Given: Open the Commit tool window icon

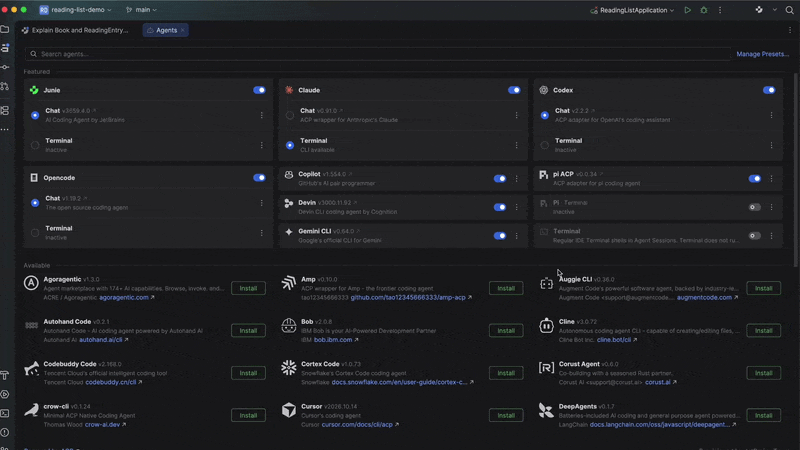Looking at the screenshot, I should pyautogui.click(x=5, y=67).
